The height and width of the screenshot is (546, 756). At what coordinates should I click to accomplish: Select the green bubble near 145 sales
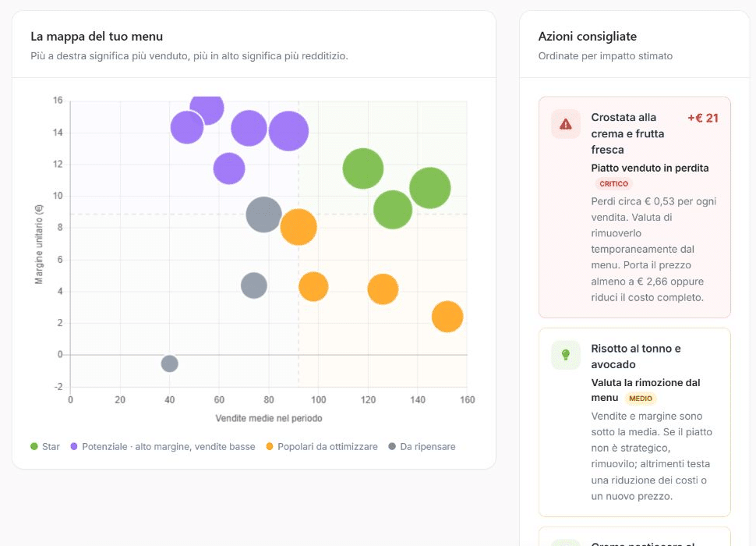[x=430, y=188]
